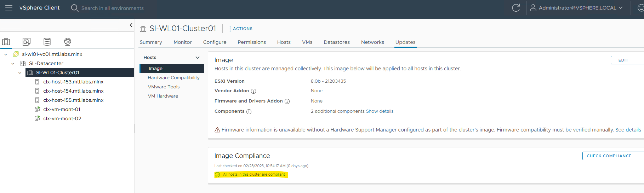This screenshot has height=193, width=644.
Task: Click the green compliant checkmark icon
Action: pyautogui.click(x=217, y=175)
